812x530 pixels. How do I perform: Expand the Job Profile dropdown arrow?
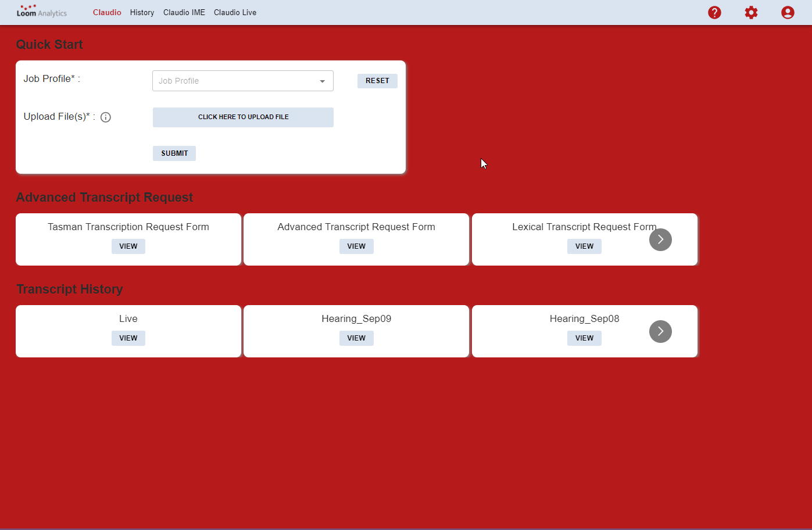(x=322, y=81)
